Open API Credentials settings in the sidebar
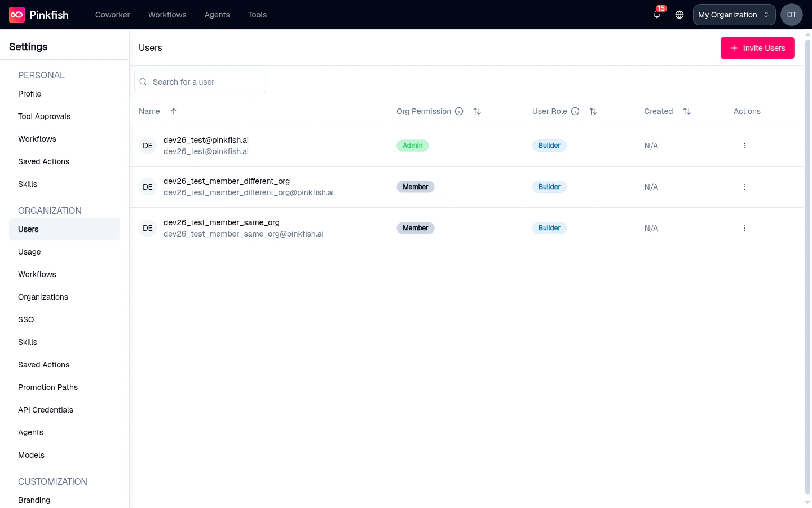The width and height of the screenshot is (812, 508). 46,410
